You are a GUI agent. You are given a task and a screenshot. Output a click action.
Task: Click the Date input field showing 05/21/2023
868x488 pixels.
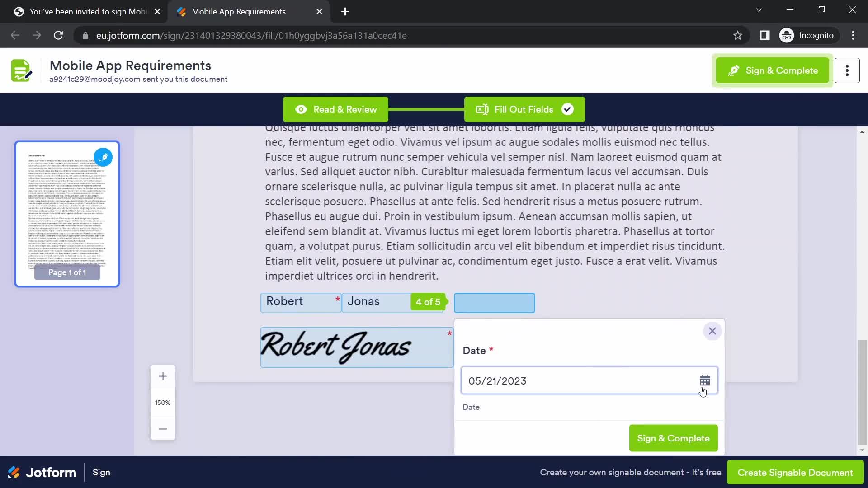coord(589,380)
